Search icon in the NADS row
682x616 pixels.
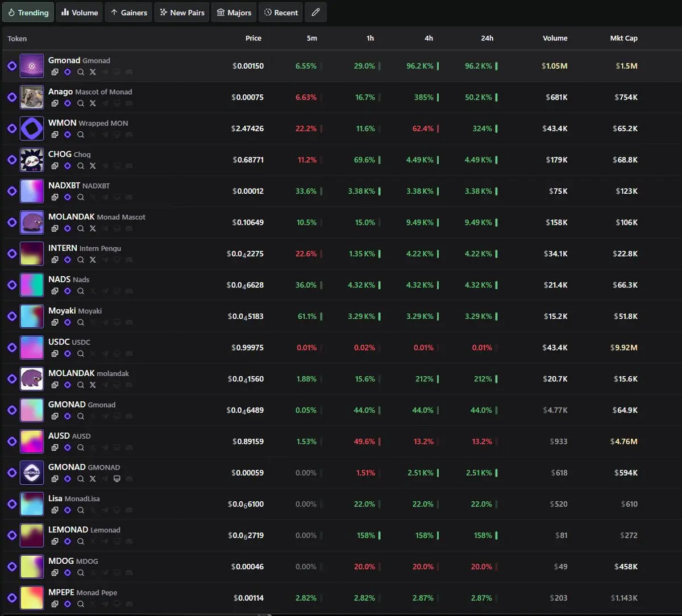click(x=81, y=291)
